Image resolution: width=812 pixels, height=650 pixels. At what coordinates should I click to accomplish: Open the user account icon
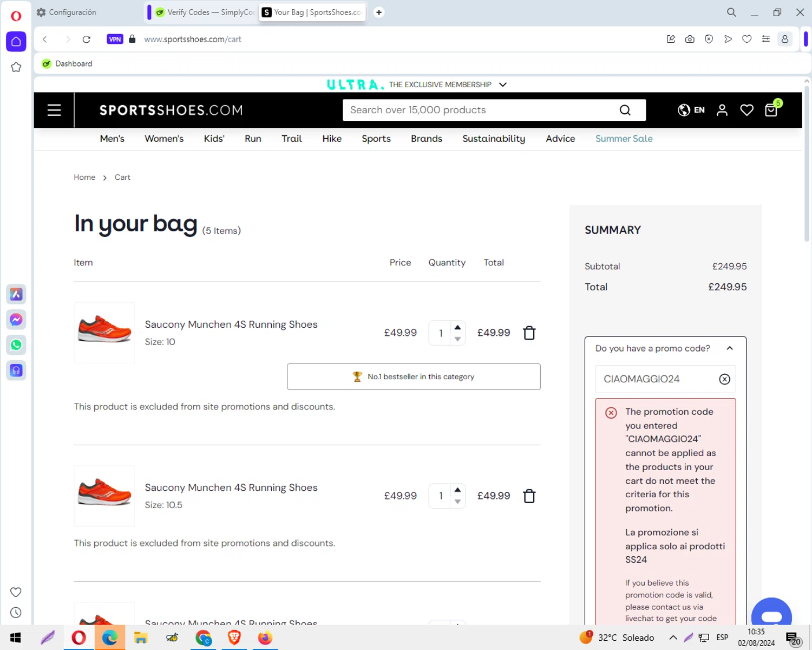point(722,110)
